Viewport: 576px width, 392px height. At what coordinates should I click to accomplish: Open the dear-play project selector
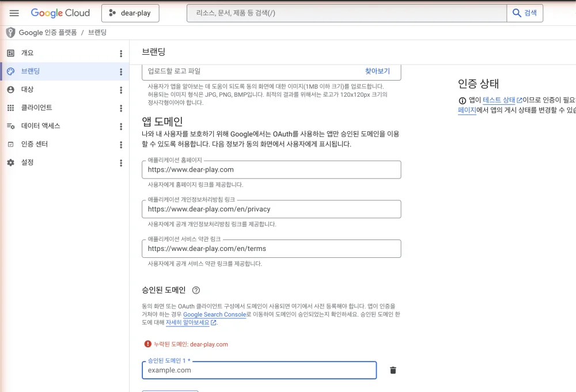pyautogui.click(x=130, y=13)
